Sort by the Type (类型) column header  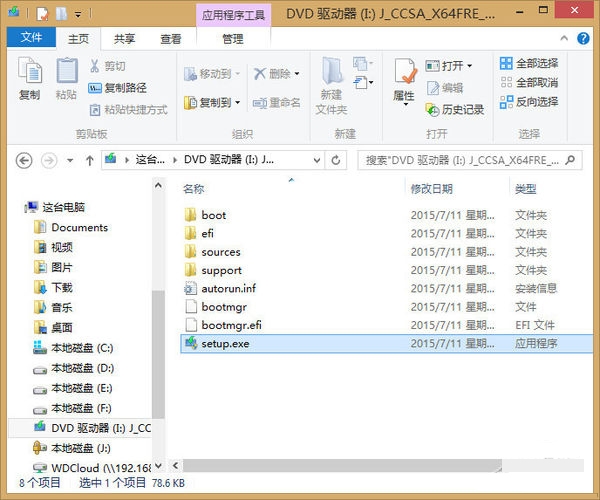coord(526,189)
